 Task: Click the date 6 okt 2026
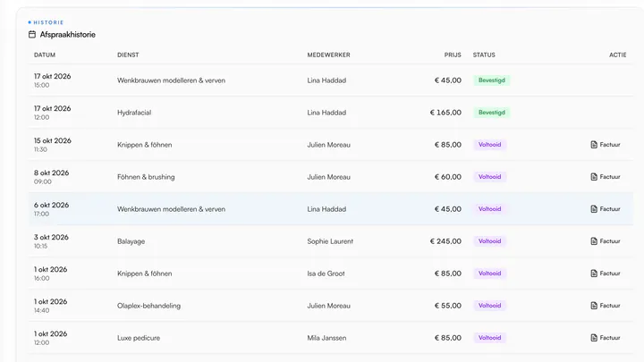click(x=51, y=205)
